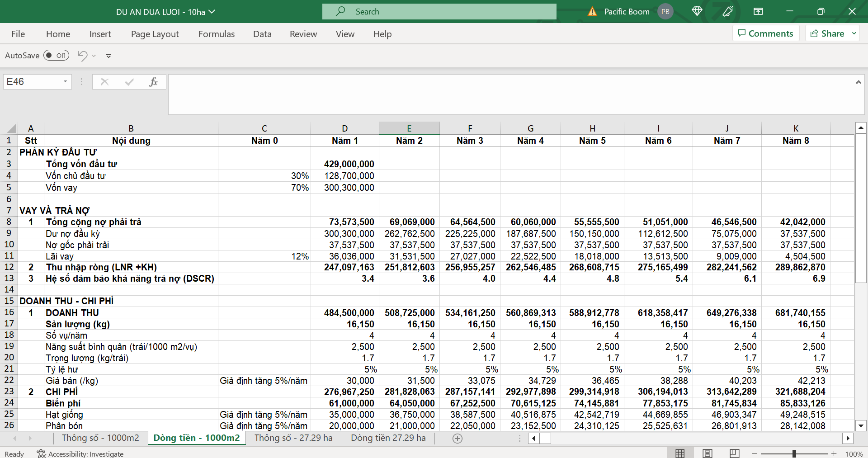Expand the Name Box dropdown

65,82
